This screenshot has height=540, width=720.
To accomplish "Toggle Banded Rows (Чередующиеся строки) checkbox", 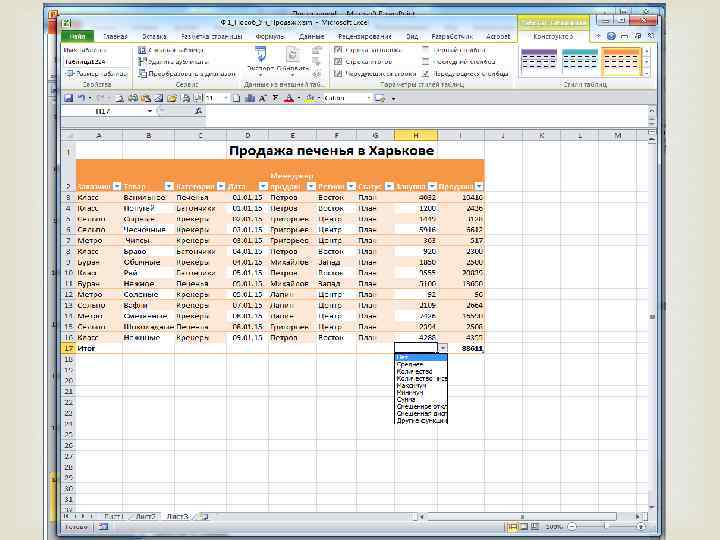I will 338,73.
